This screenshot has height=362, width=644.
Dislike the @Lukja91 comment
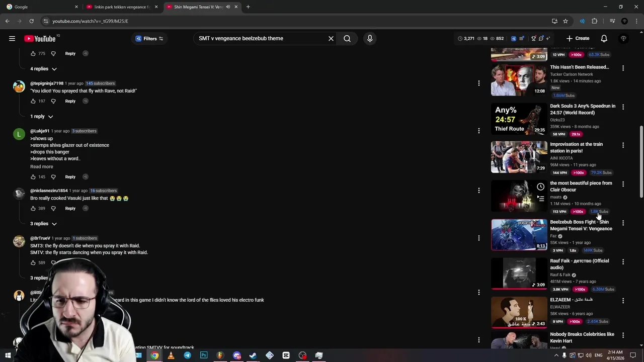coord(53,177)
